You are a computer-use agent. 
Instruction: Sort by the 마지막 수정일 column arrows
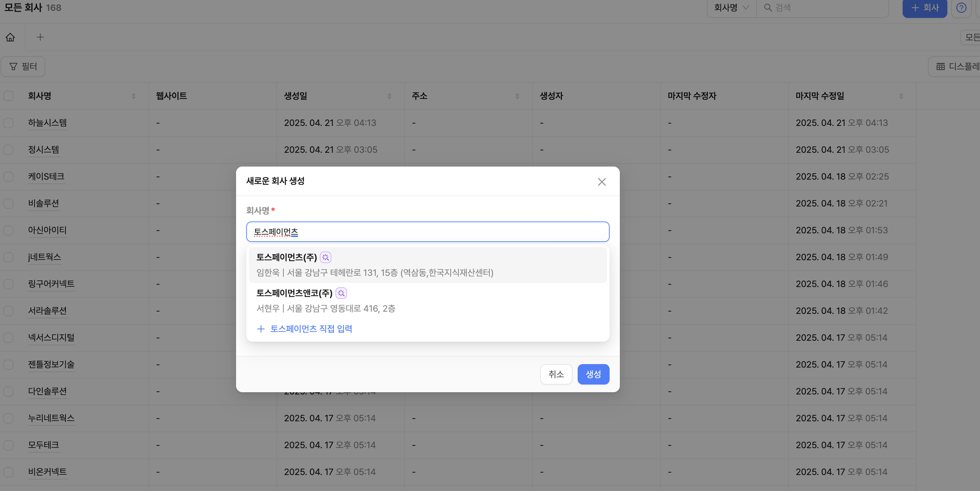(901, 96)
